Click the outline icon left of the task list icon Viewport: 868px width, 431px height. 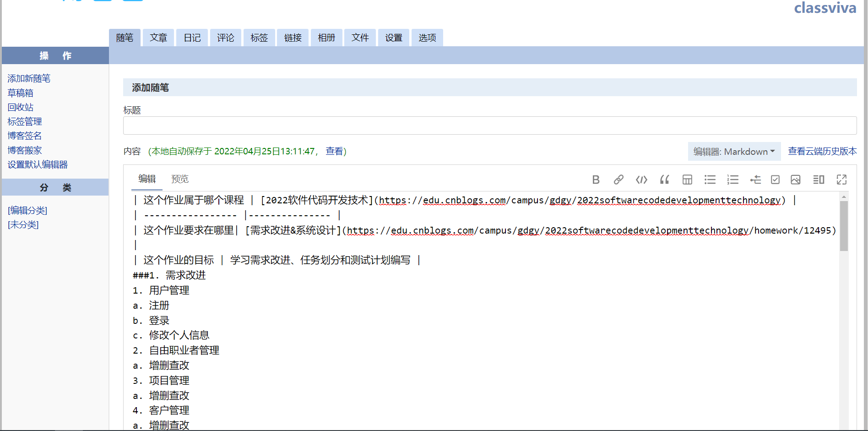[x=755, y=180]
